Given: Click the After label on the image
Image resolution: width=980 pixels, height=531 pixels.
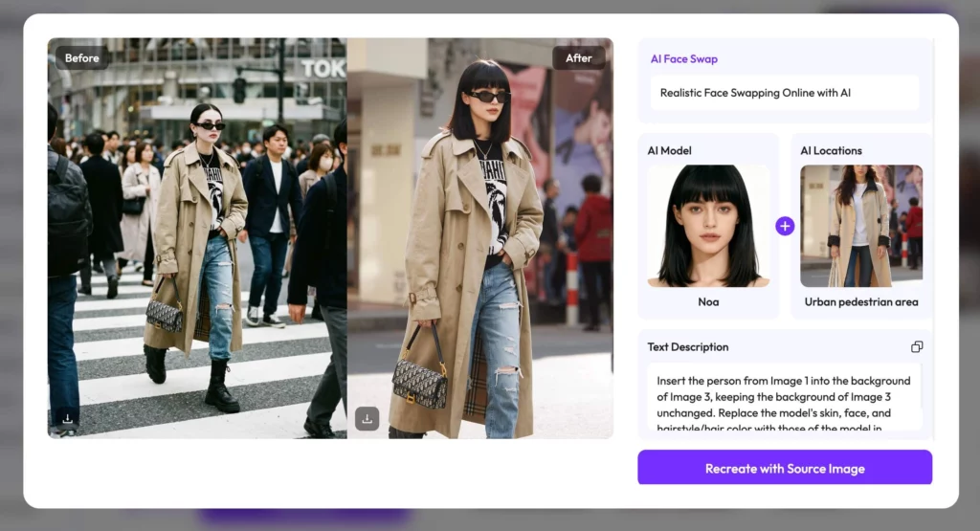Looking at the screenshot, I should [578, 58].
